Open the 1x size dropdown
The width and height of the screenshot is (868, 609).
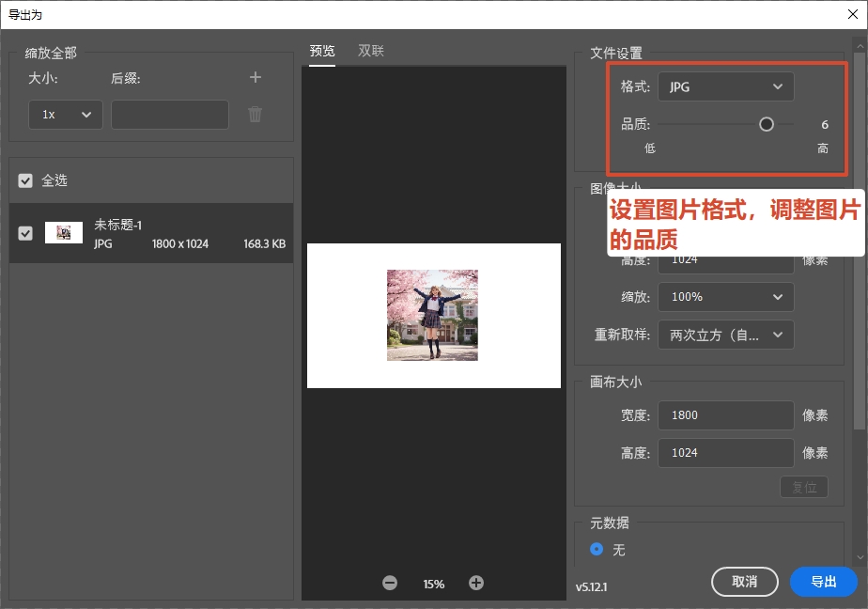[x=65, y=114]
